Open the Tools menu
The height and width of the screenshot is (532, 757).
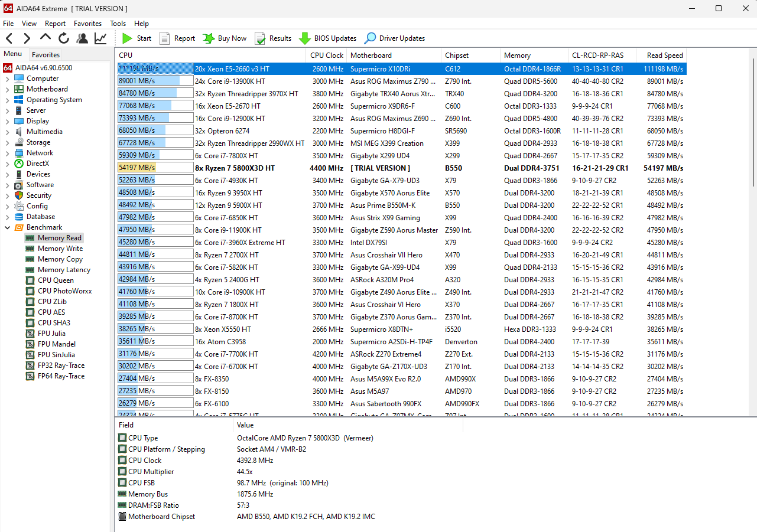tap(118, 24)
